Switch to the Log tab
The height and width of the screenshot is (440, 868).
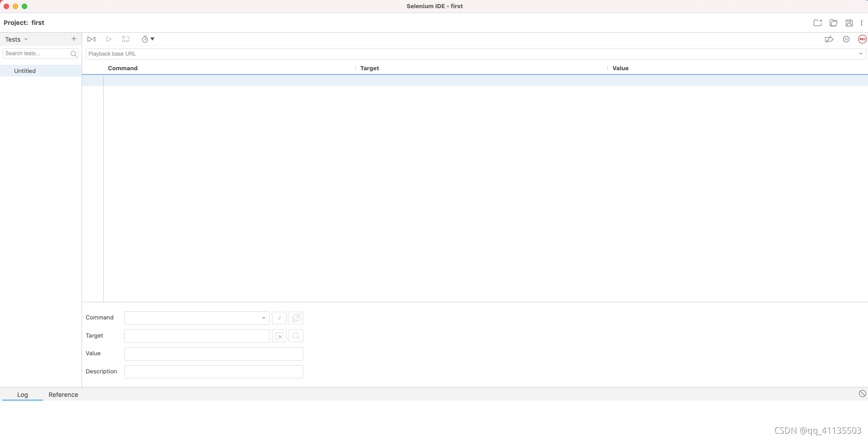23,395
